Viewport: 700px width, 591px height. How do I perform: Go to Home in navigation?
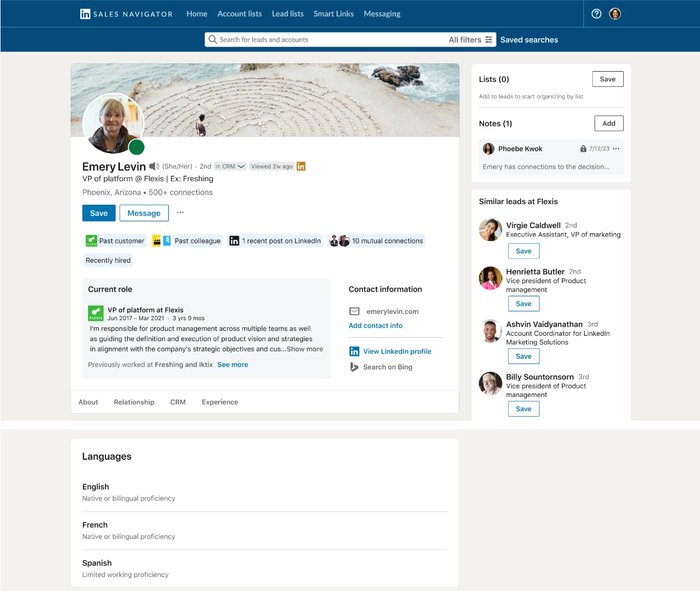tap(197, 14)
